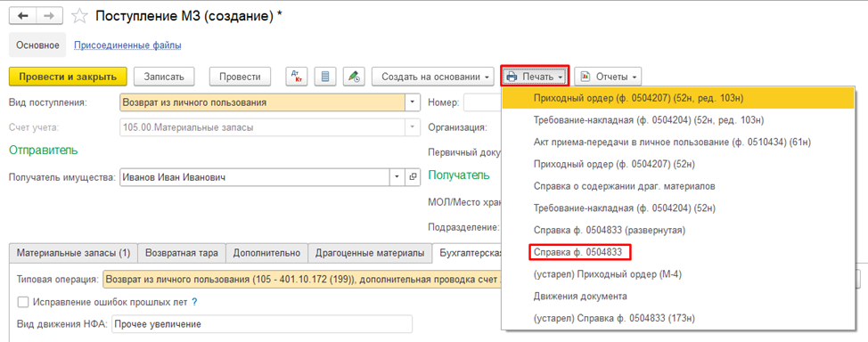
Task: Expand the disabled Счет учета dropdown arrow
Action: pyautogui.click(x=413, y=127)
